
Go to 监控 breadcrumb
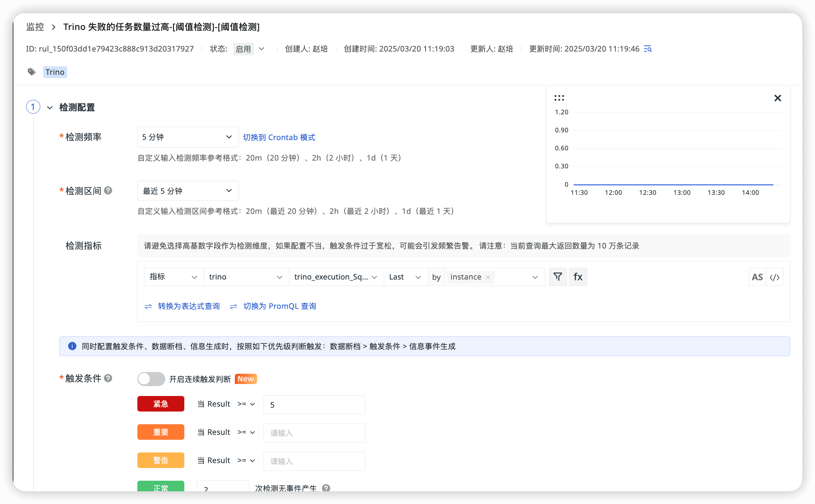pyautogui.click(x=35, y=27)
